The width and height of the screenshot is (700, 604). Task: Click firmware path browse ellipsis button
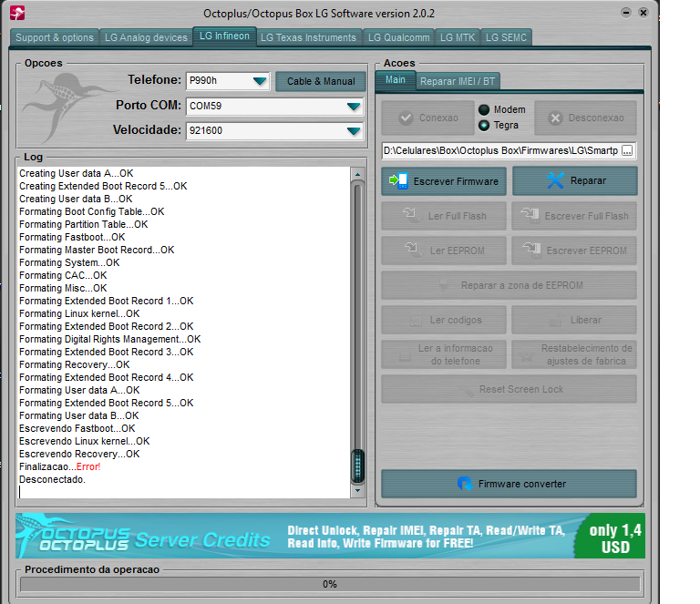627,150
